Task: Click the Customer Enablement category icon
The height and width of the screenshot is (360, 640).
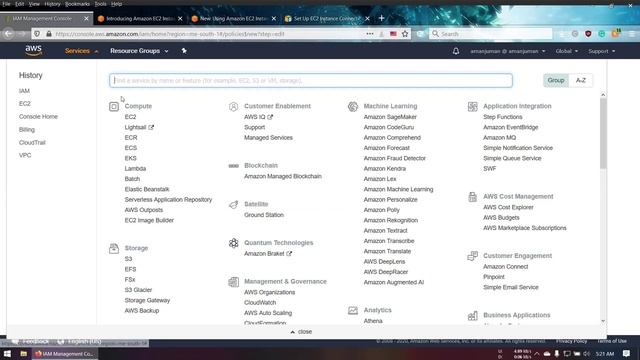Action: click(233, 107)
